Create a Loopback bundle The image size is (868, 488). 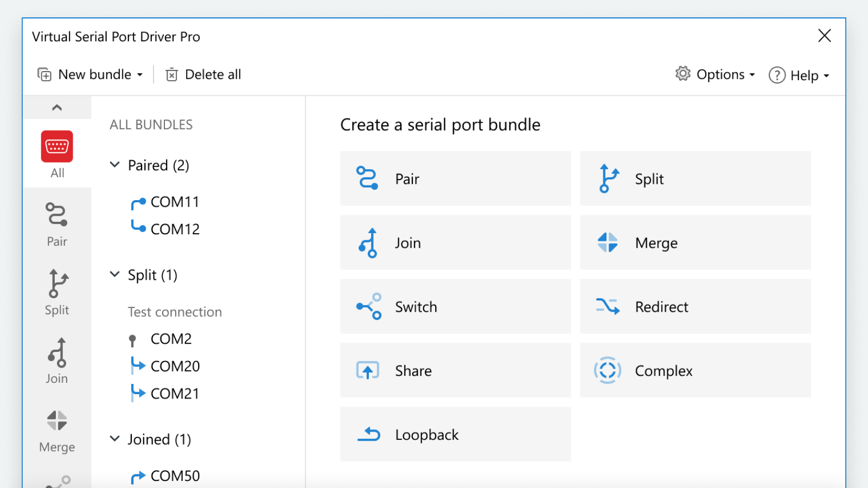455,434
